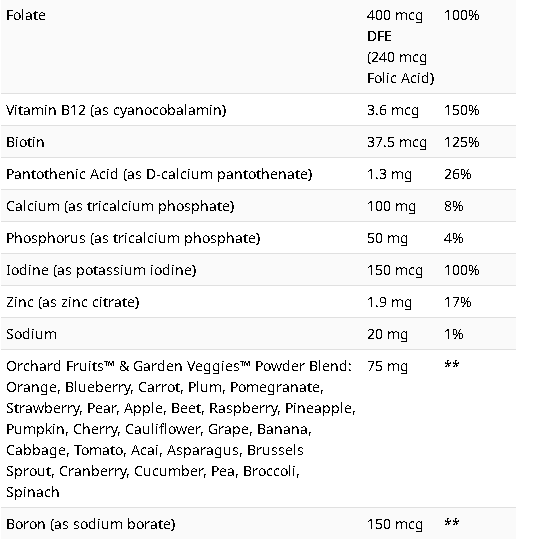Click Zinc (as zinc citrate) label
Screen dimensions: 536x539
(73, 302)
